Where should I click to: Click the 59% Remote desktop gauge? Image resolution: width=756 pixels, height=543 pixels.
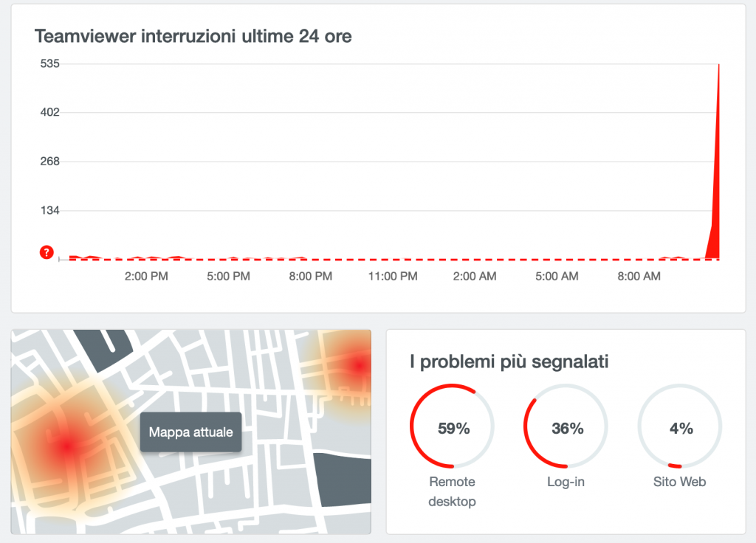pos(452,426)
